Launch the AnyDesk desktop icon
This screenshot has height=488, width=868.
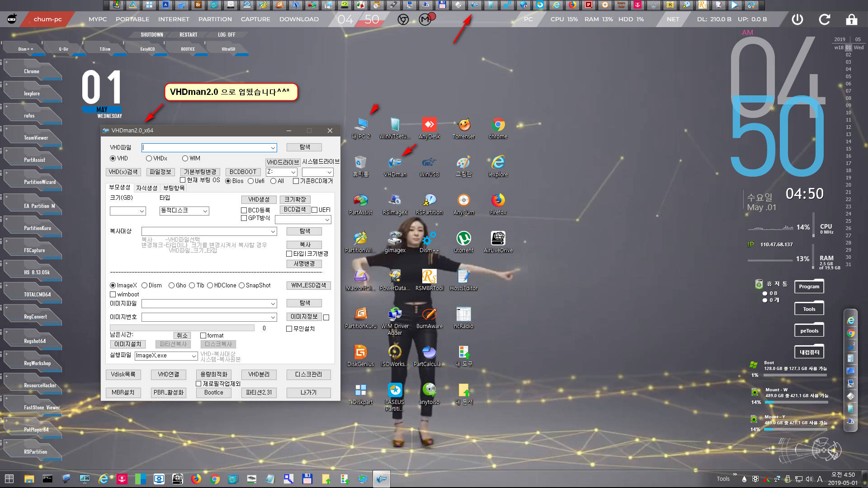pyautogui.click(x=429, y=128)
